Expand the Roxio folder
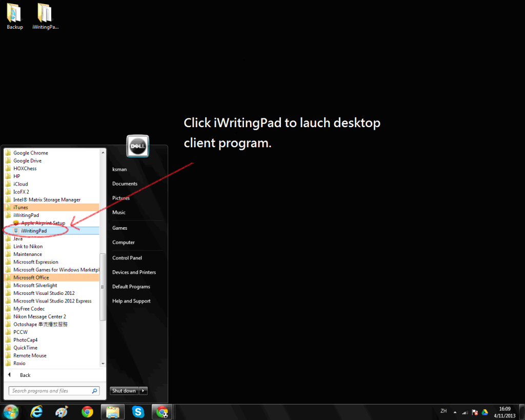The width and height of the screenshot is (525, 420). tap(52, 364)
